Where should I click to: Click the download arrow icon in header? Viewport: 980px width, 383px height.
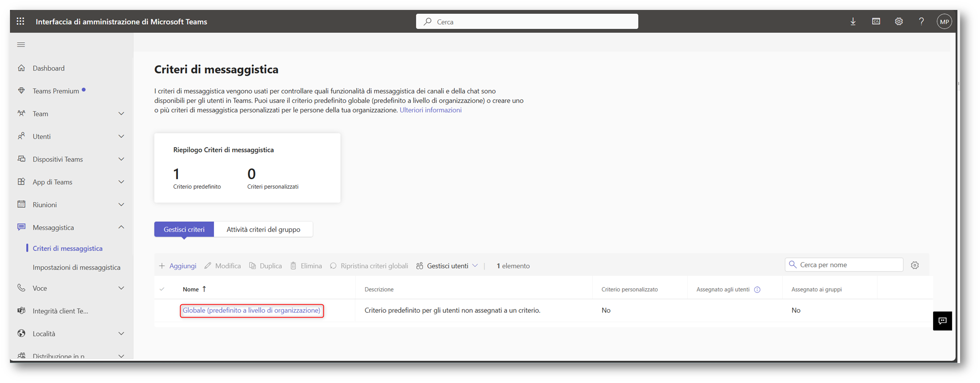(x=853, y=21)
